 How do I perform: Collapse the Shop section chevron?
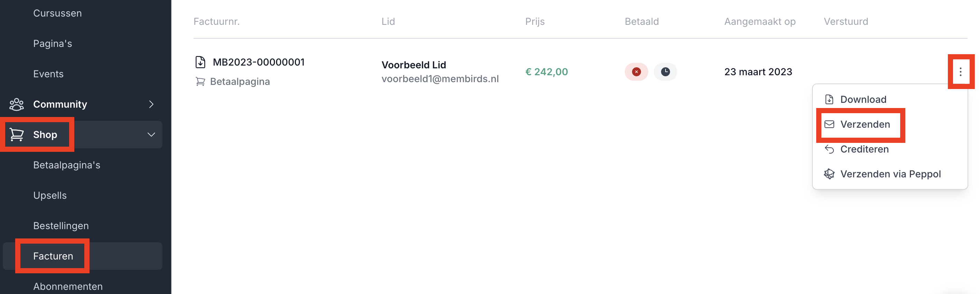pos(151,135)
